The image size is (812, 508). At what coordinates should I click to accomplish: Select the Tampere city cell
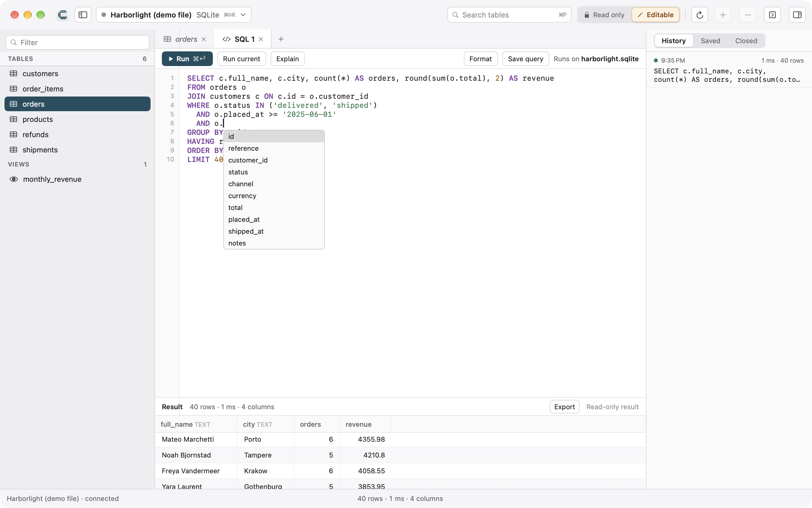click(265, 455)
